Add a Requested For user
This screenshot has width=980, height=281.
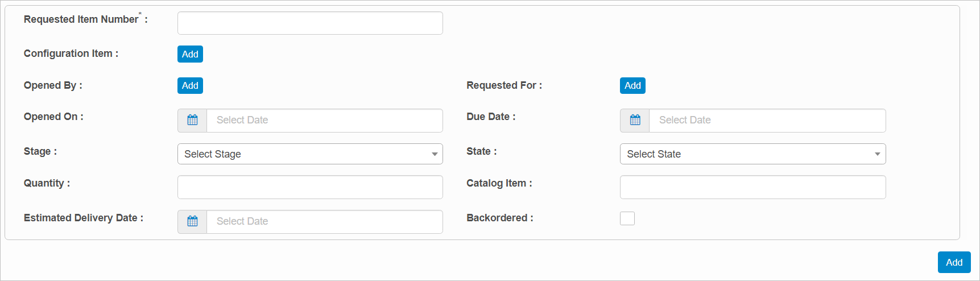632,85
